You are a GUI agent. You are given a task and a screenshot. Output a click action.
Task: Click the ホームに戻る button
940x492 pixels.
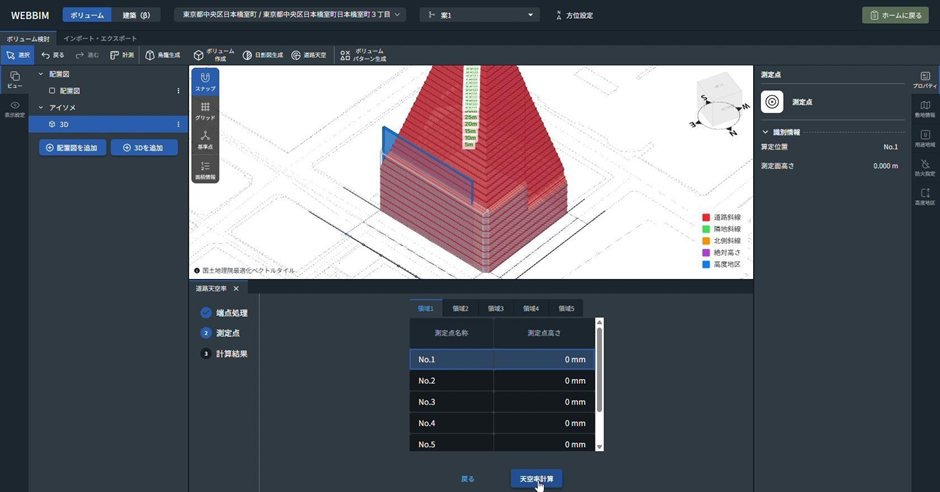(895, 15)
